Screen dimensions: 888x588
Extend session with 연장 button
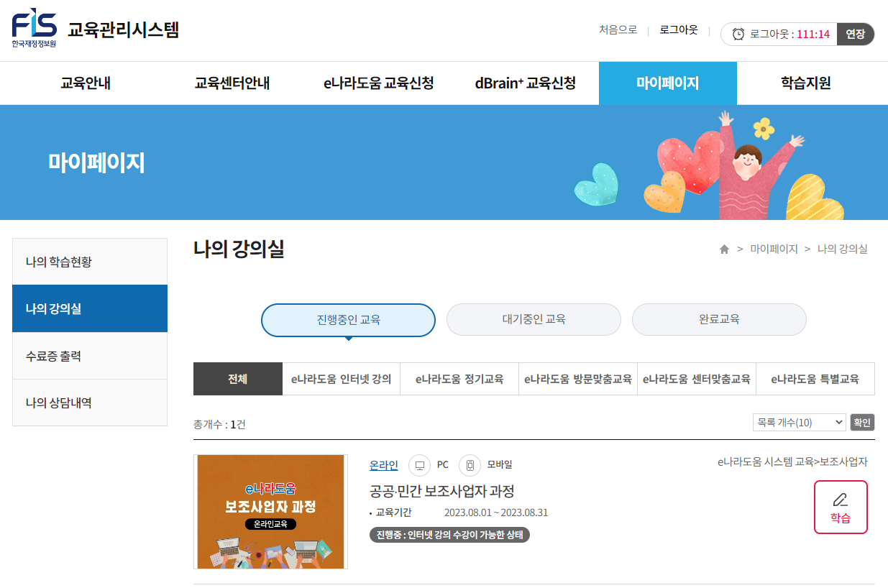(x=856, y=34)
